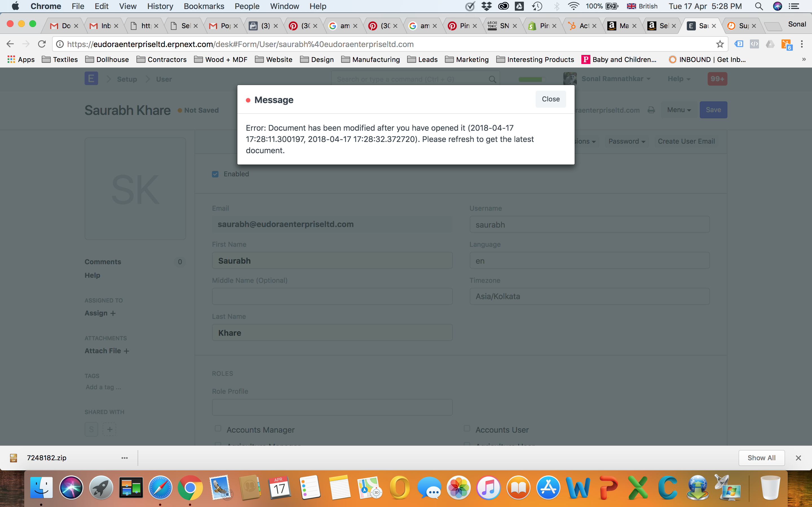Click the Save button
The height and width of the screenshot is (507, 812).
713,110
